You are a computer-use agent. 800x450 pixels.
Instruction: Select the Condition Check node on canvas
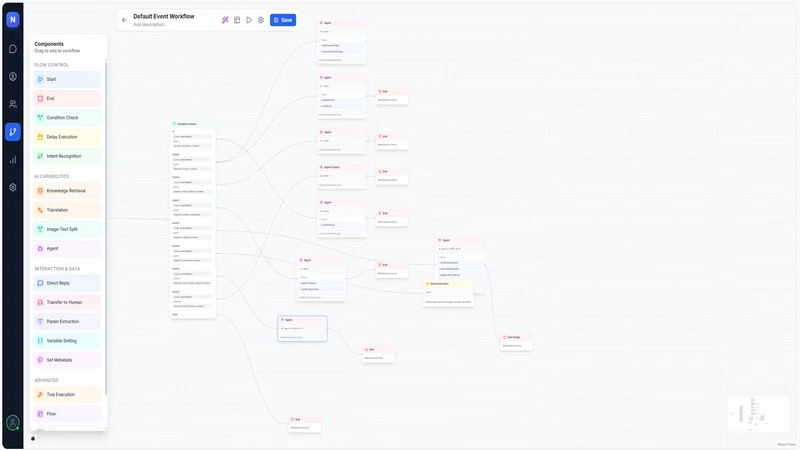(193, 220)
